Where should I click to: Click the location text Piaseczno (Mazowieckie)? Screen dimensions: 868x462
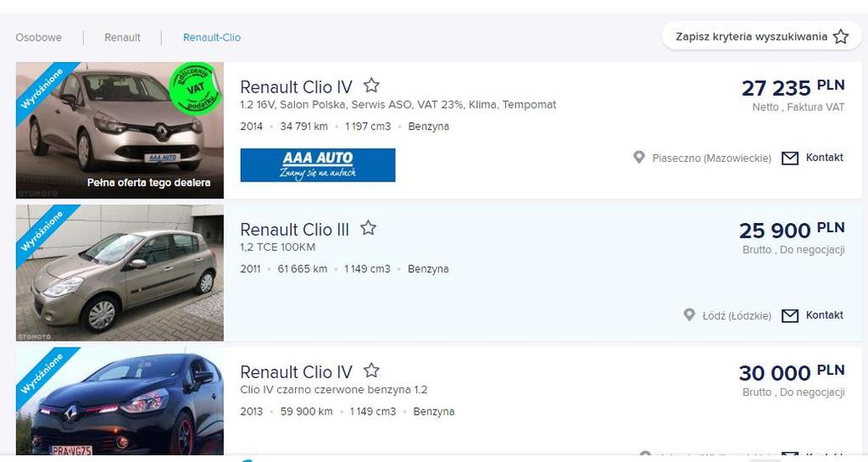pyautogui.click(x=711, y=159)
